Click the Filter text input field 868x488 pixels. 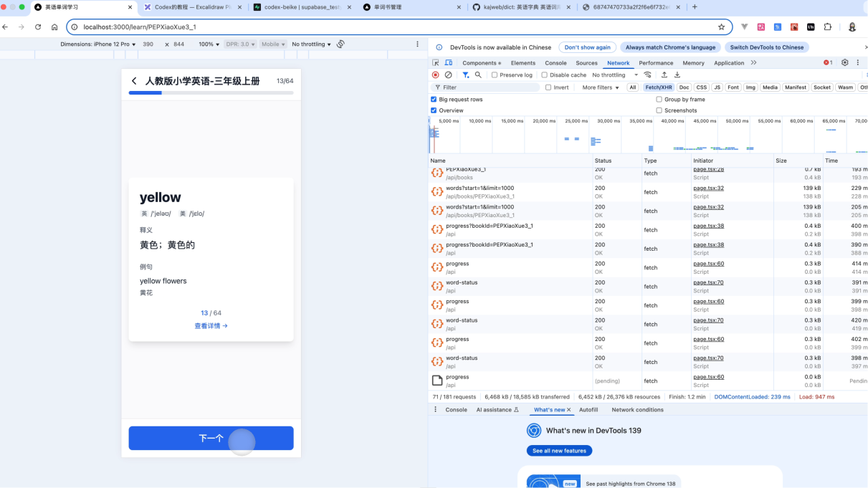click(487, 87)
